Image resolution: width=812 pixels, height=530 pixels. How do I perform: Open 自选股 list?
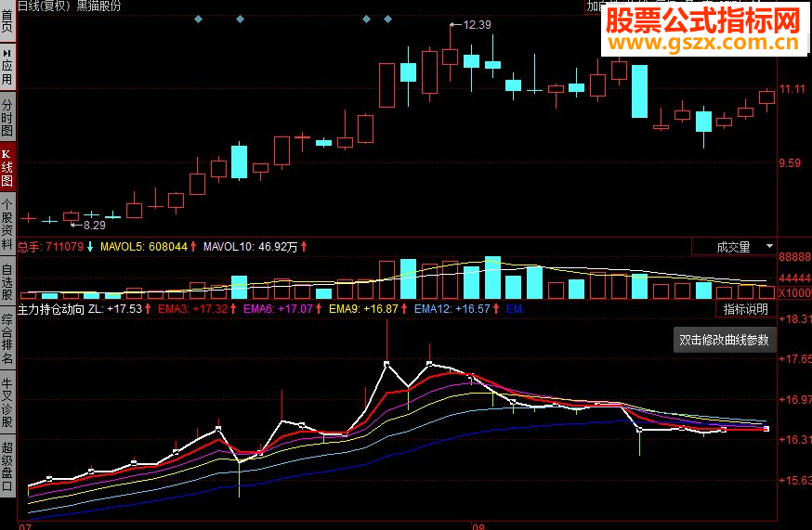tap(7, 282)
